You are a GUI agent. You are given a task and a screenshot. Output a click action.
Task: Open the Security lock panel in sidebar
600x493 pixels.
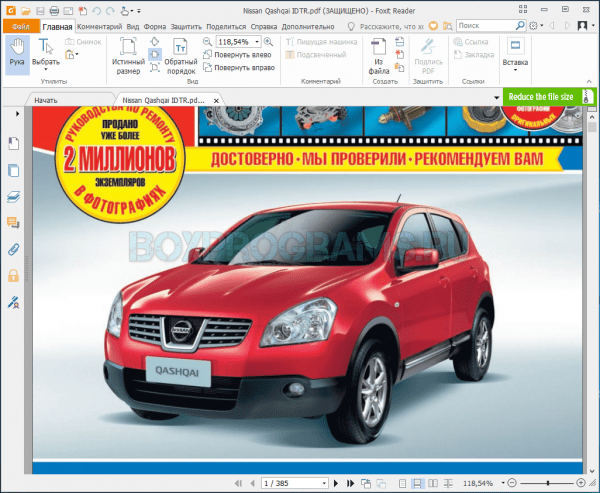pos(13,276)
